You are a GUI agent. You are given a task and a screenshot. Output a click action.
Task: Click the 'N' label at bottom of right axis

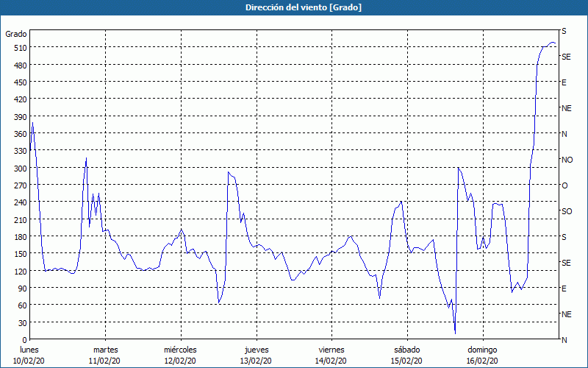(564, 340)
